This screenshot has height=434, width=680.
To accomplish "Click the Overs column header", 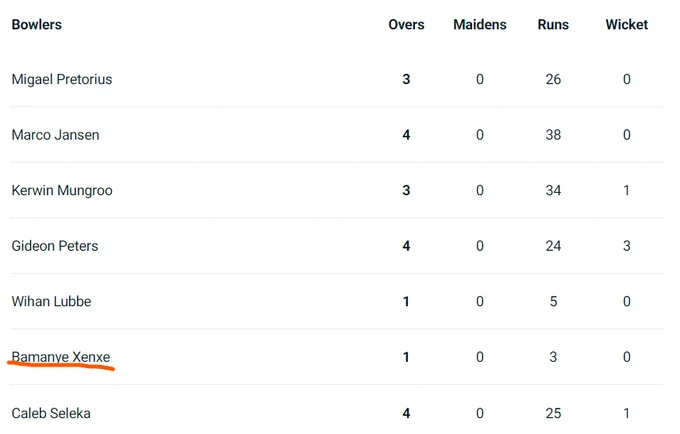I will tap(406, 25).
